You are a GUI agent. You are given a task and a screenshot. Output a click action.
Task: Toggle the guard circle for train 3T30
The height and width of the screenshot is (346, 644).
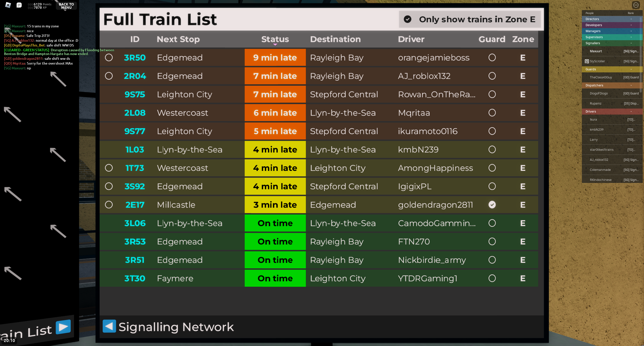(492, 278)
